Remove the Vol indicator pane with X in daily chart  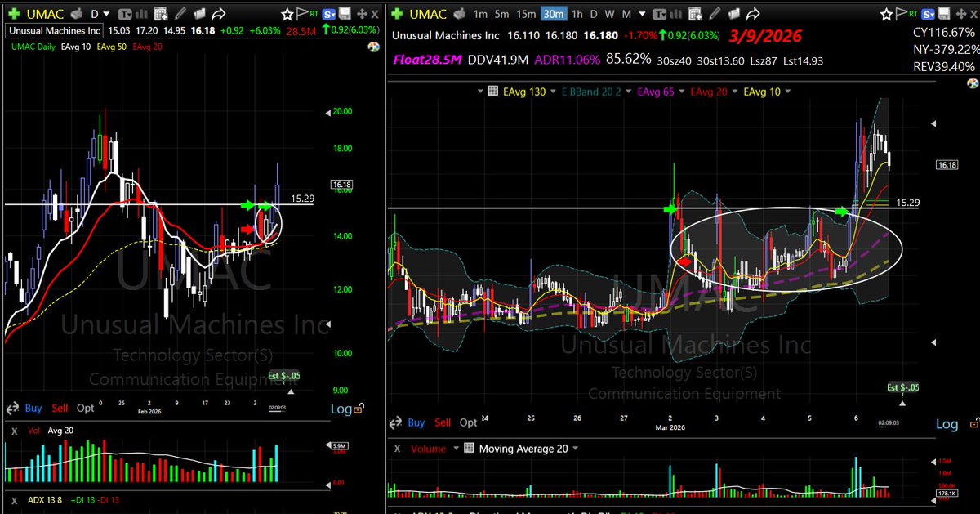(14, 430)
